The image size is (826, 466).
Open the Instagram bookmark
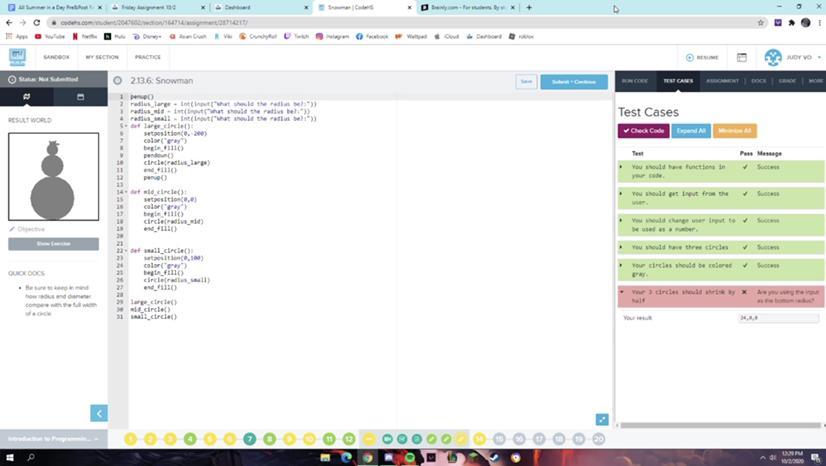(332, 36)
